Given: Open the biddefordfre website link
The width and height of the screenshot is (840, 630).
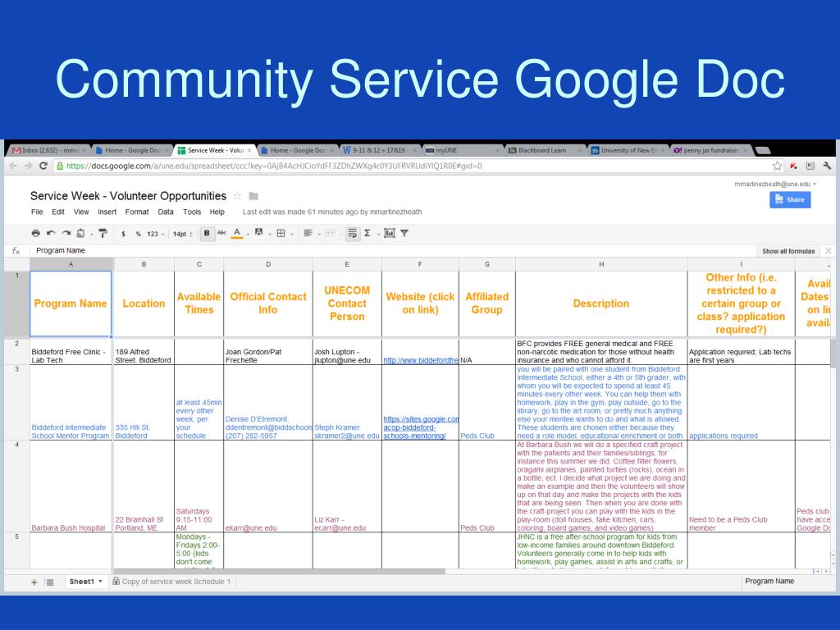Looking at the screenshot, I should [421, 360].
